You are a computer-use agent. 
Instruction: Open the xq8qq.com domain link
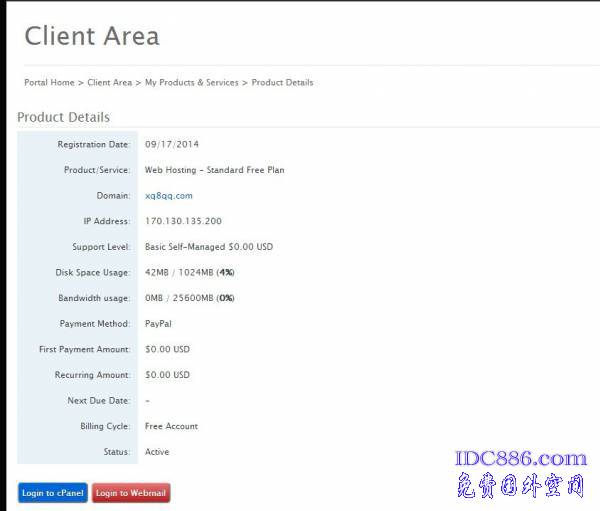click(168, 196)
